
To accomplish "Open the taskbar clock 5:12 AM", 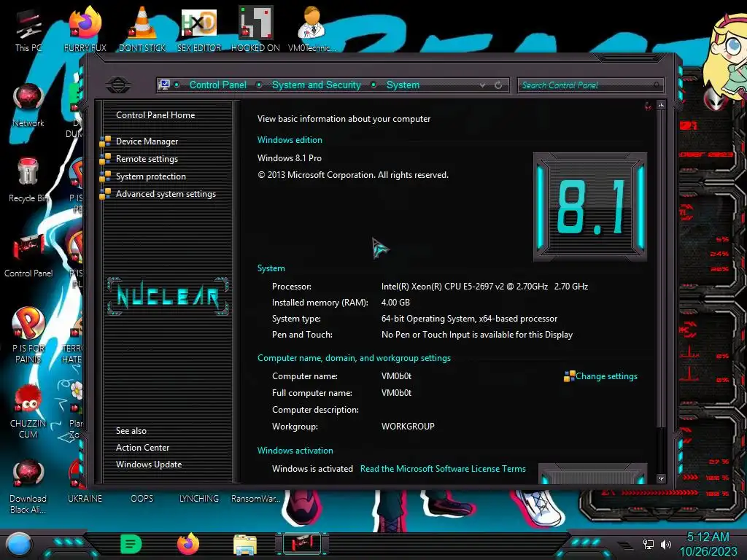I will click(x=708, y=537).
